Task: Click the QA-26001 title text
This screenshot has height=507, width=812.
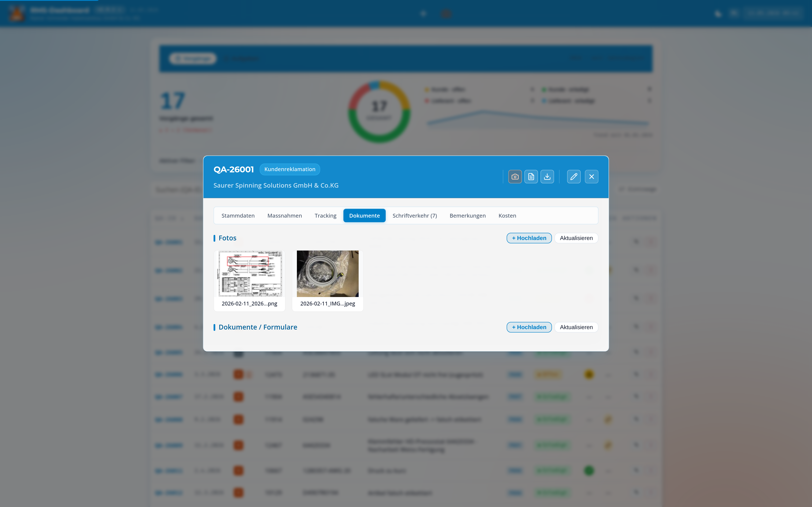Action: [x=233, y=169]
